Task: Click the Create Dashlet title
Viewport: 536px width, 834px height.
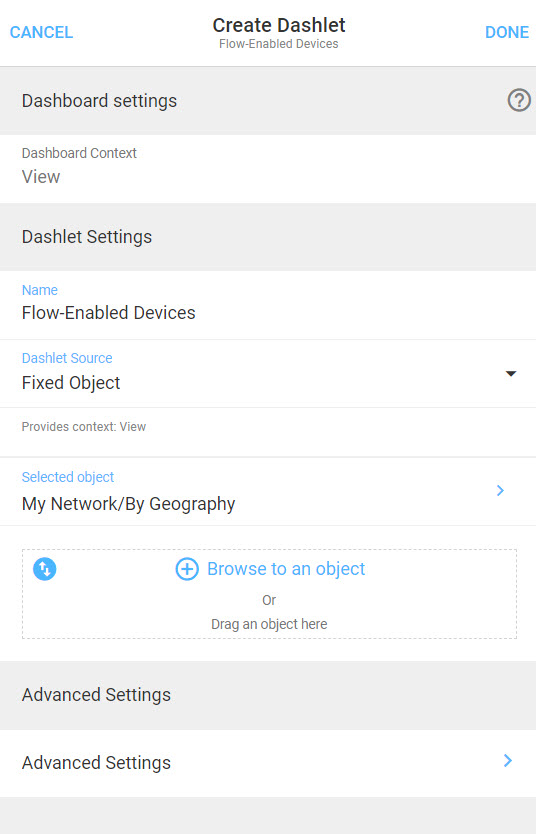Action: tap(279, 25)
